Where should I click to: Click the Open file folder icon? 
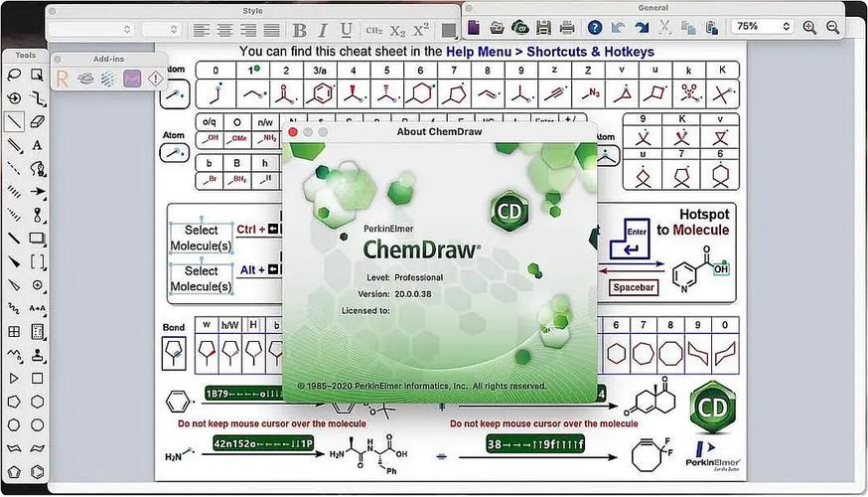(x=497, y=27)
